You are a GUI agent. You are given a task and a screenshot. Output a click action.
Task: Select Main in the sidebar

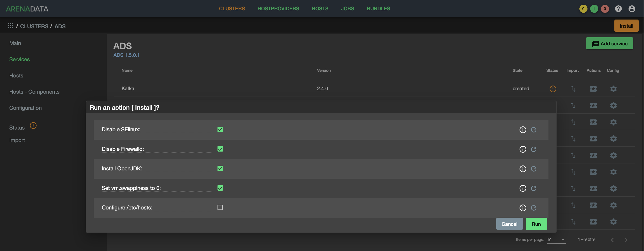coord(15,43)
